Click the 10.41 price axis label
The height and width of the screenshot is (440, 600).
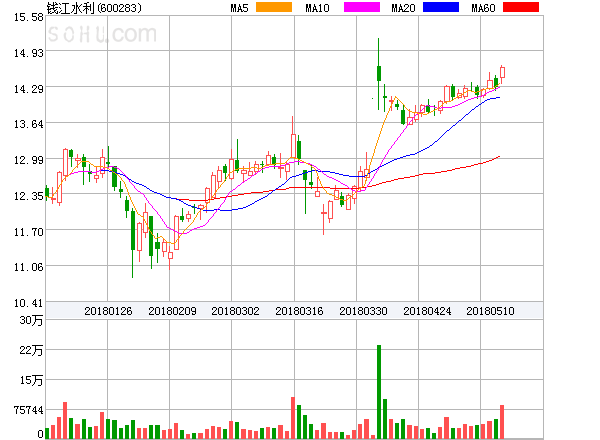29,303
